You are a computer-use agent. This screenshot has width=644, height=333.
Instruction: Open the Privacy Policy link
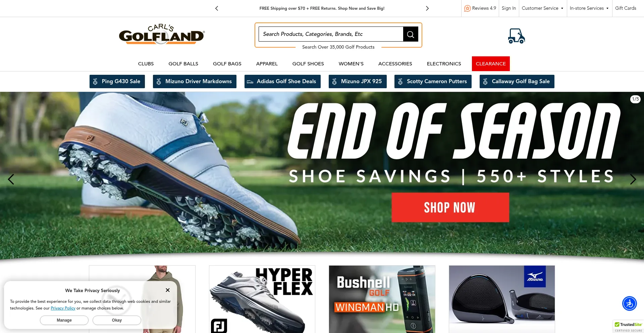click(63, 308)
